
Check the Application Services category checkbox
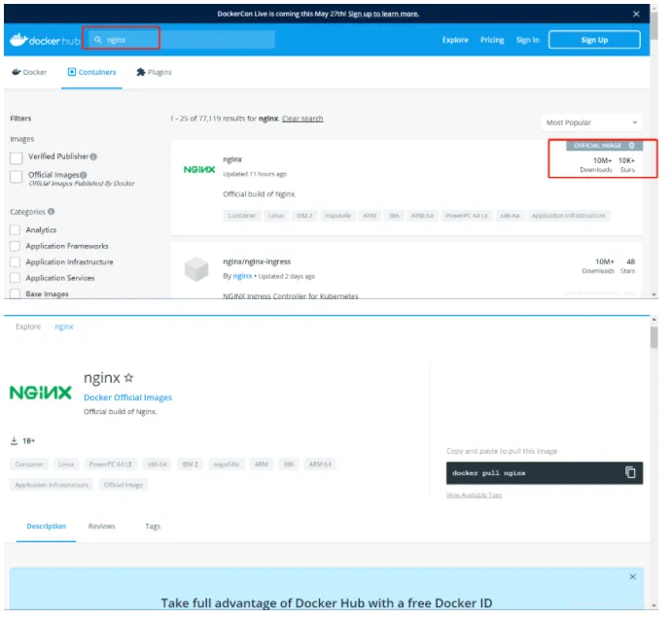point(15,278)
